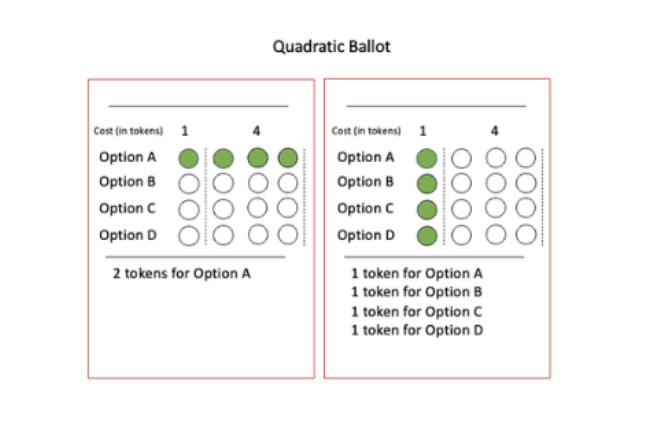Select third circle for Option C in right ballot

(x=496, y=208)
